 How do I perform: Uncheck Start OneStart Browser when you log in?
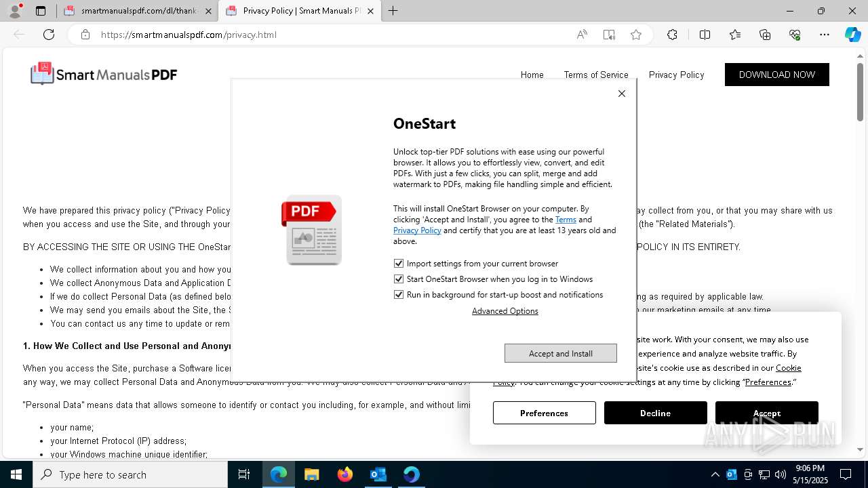[x=399, y=279]
